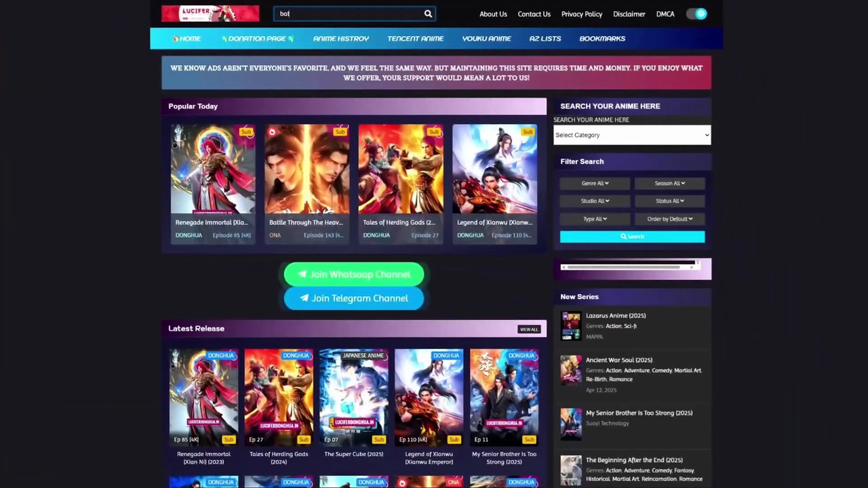868x488 pixels.
Task: Open the About Us link
Action: point(493,14)
